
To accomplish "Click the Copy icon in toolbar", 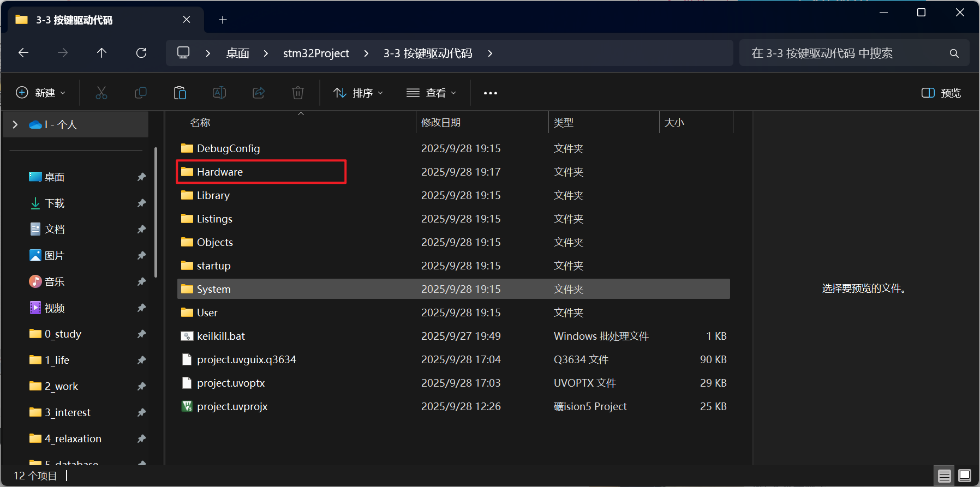I will click(x=141, y=93).
